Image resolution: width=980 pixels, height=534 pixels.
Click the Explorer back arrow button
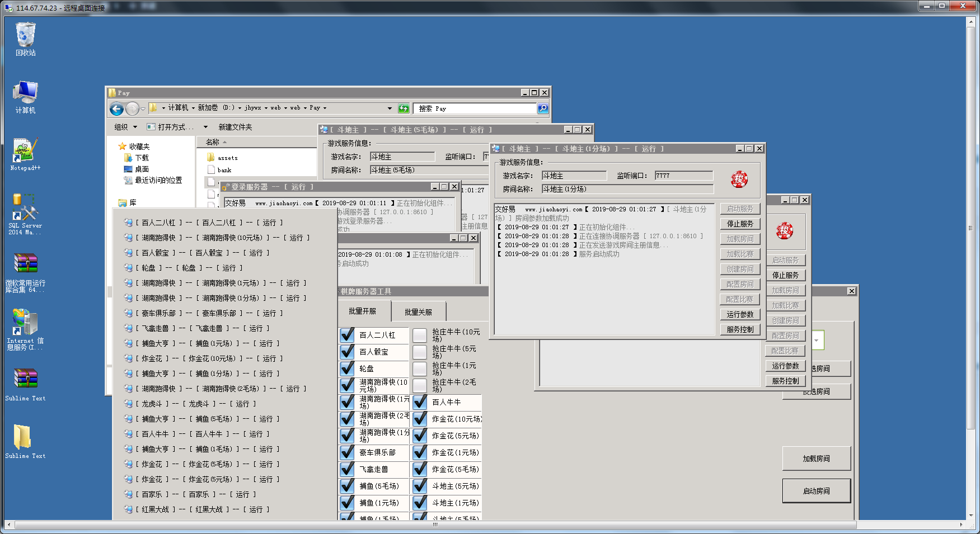[x=116, y=109]
